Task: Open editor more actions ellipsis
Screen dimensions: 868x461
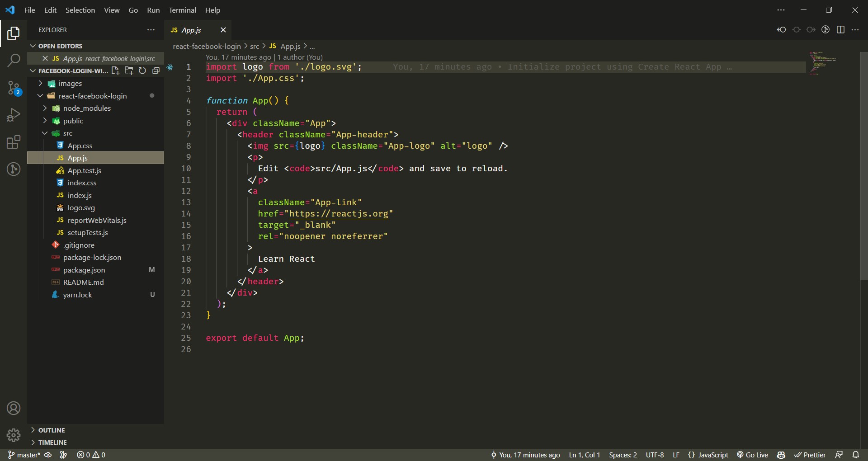Action: tap(855, 30)
